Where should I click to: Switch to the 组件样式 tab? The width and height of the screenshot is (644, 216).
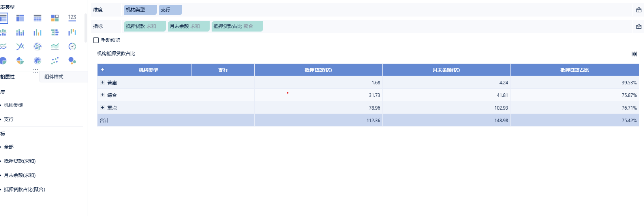click(x=54, y=77)
